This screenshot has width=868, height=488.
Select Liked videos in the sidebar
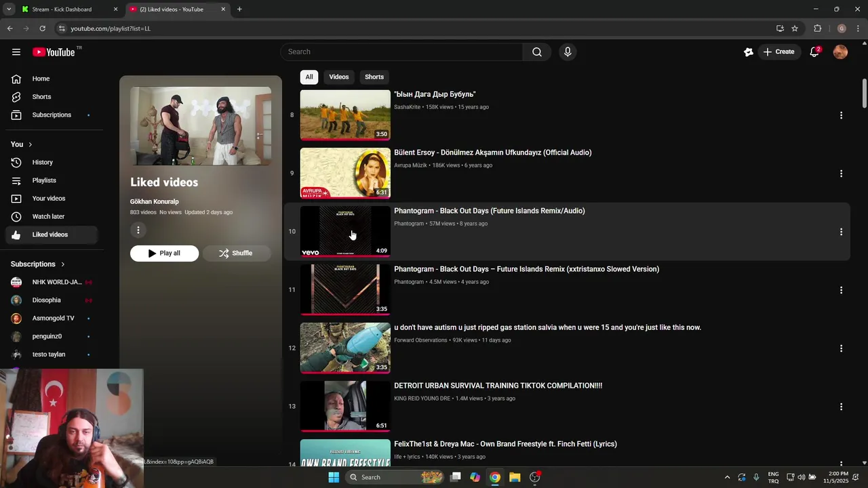coord(50,235)
